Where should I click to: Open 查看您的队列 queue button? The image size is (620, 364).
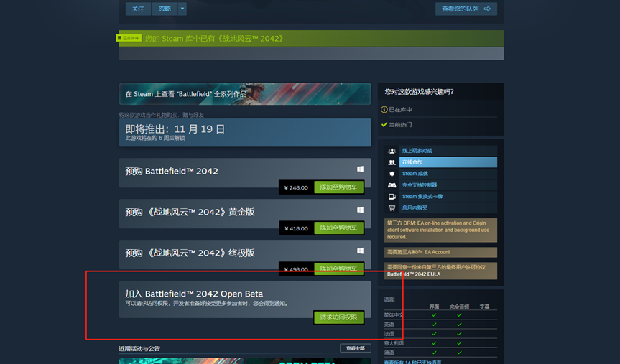(466, 9)
